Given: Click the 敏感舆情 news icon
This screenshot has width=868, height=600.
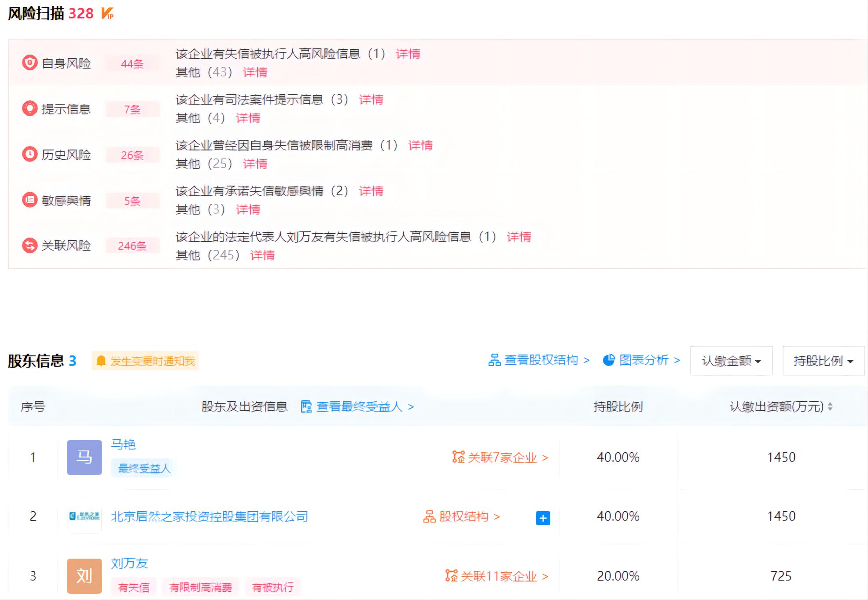Looking at the screenshot, I should [x=29, y=200].
